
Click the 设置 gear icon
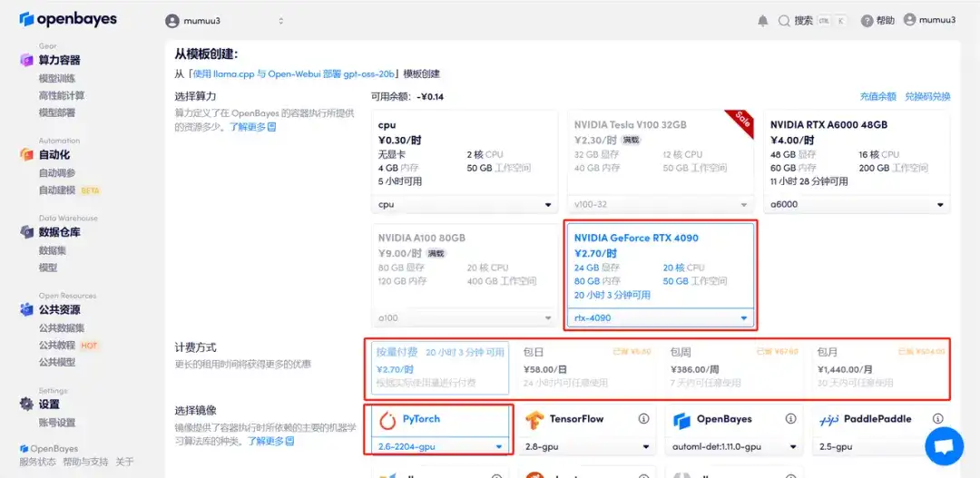coord(25,404)
